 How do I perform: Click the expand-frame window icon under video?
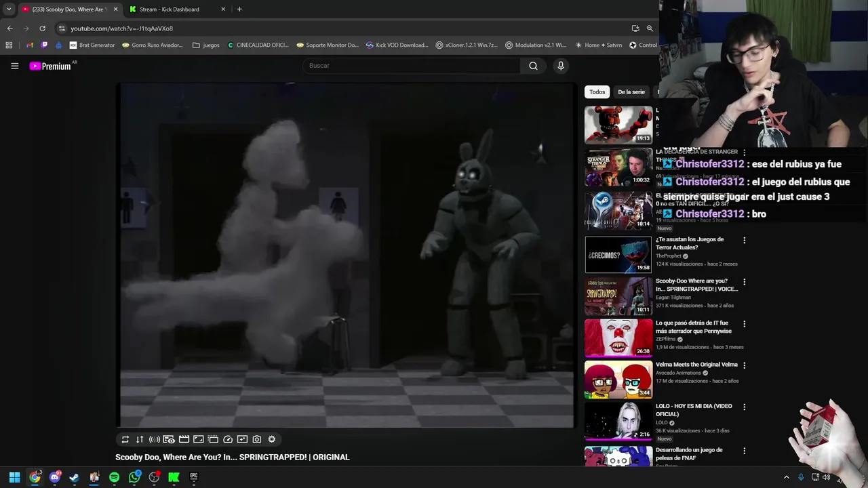tap(199, 439)
